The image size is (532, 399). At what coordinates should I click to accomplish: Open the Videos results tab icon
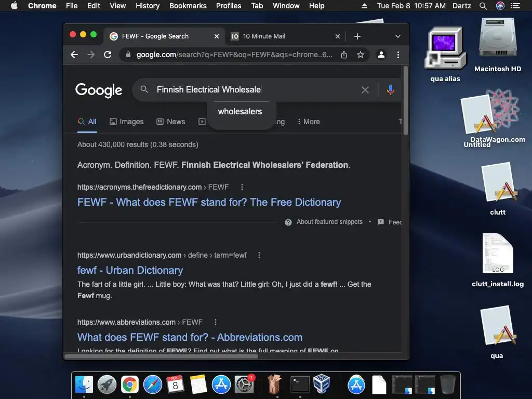(x=202, y=122)
